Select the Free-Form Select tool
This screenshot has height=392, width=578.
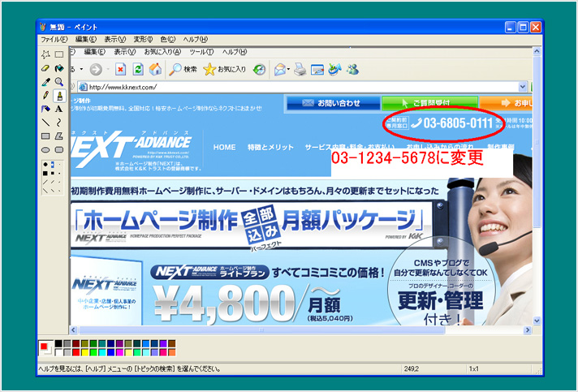(x=45, y=54)
